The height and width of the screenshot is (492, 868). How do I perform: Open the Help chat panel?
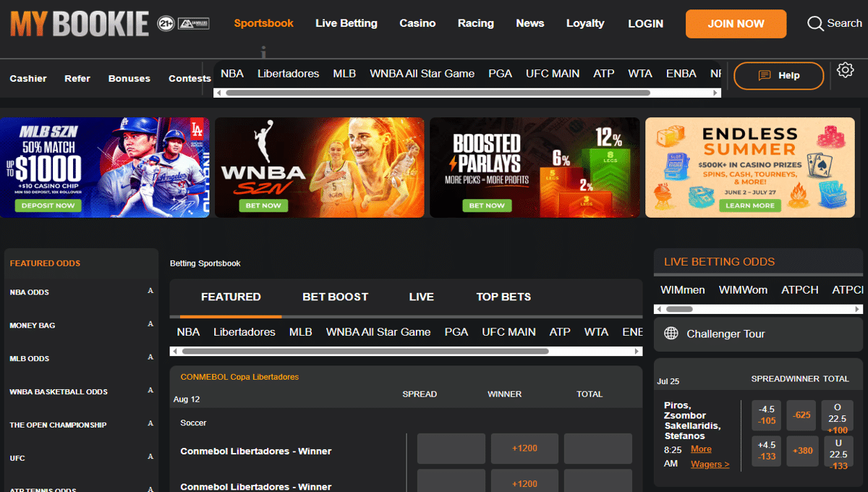click(778, 75)
